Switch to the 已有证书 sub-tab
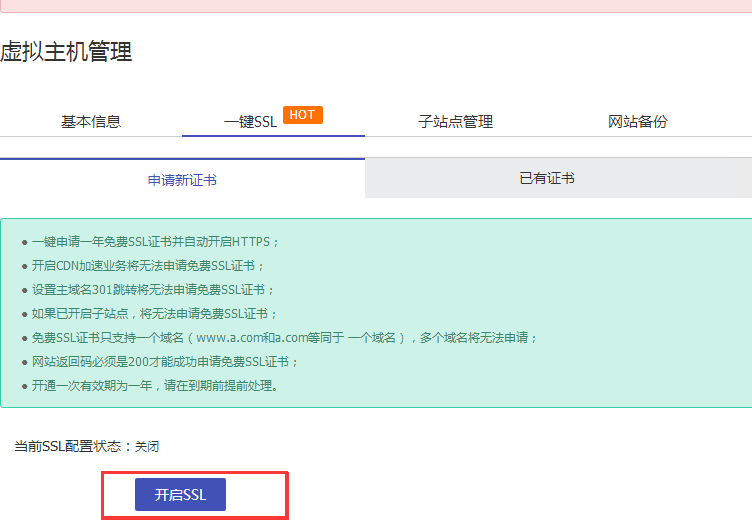752x526 pixels. (547, 179)
